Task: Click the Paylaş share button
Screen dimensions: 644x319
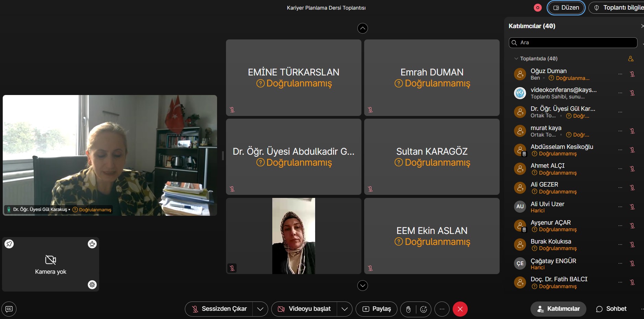Action: pyautogui.click(x=377, y=309)
